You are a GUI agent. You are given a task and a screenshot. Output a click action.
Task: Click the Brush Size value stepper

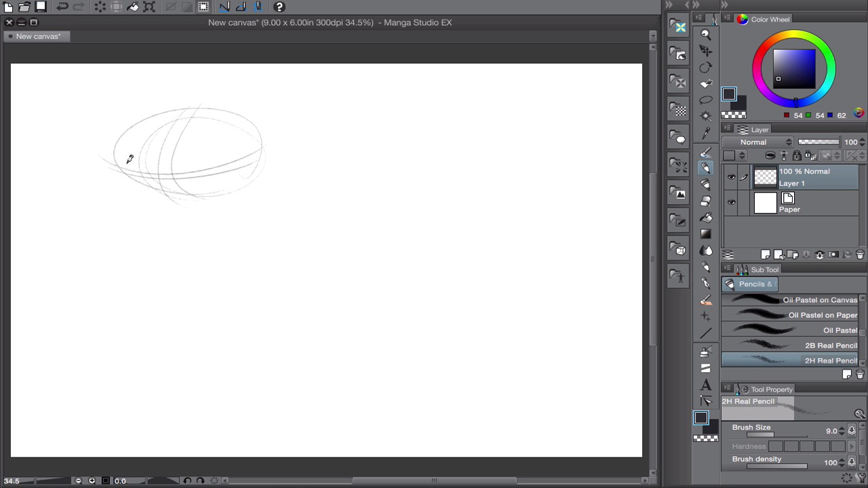click(842, 431)
